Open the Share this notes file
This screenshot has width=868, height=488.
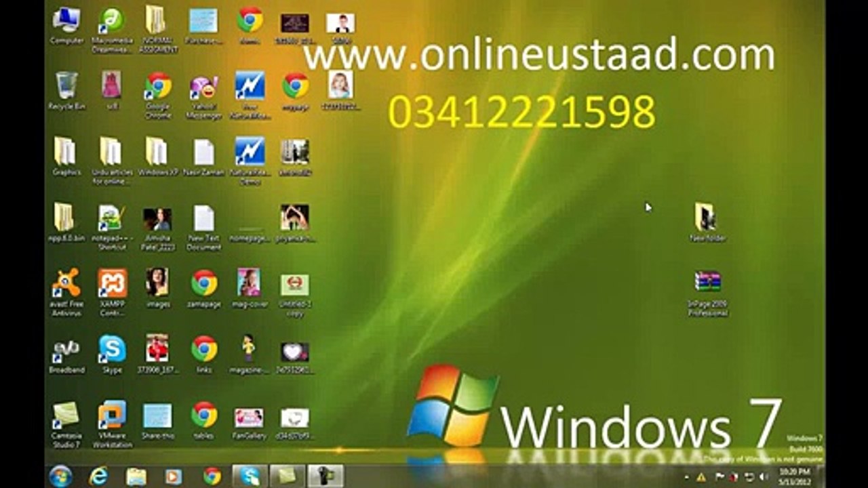tap(158, 420)
